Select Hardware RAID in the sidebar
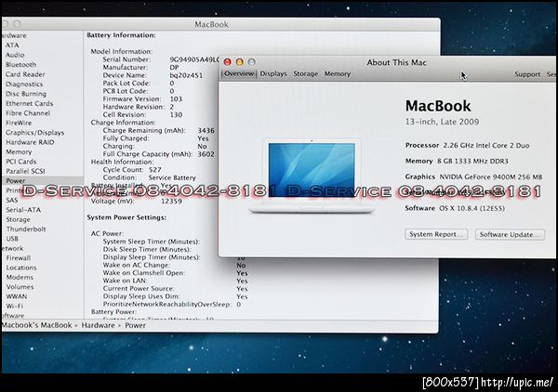Image resolution: width=558 pixels, height=392 pixels. pos(30,142)
